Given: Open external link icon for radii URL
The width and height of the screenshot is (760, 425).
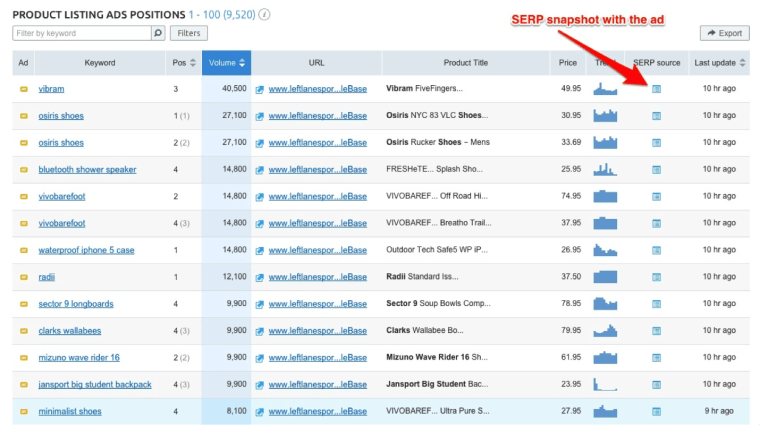Looking at the screenshot, I should [260, 277].
